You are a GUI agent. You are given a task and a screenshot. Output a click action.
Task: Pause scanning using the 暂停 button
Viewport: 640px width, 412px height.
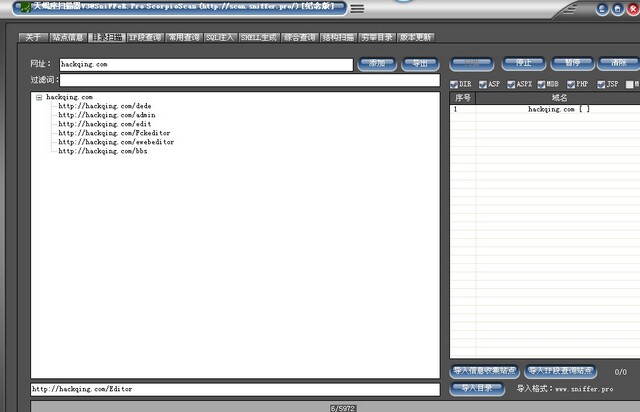(571, 63)
